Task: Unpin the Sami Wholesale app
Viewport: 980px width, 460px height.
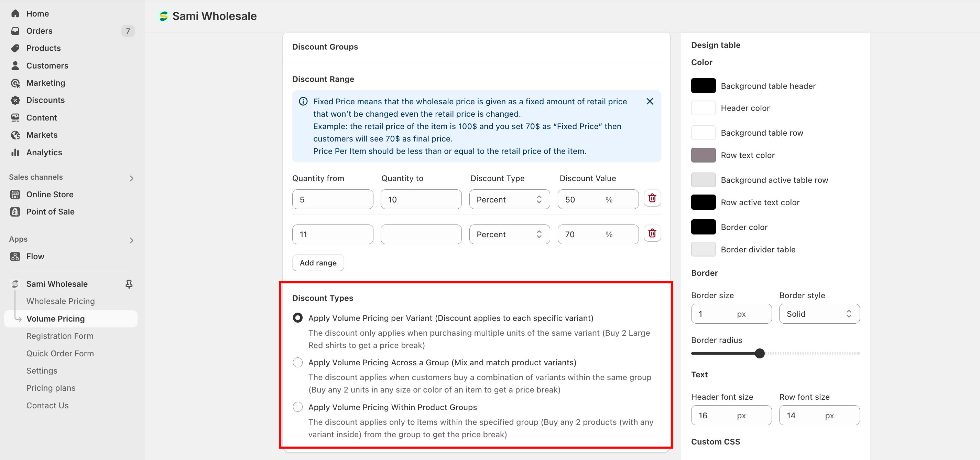Action: tap(129, 284)
